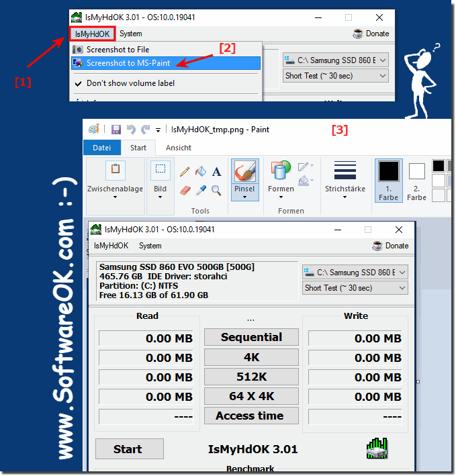Select the Magnifier tool
456x476 pixels.
point(216,191)
